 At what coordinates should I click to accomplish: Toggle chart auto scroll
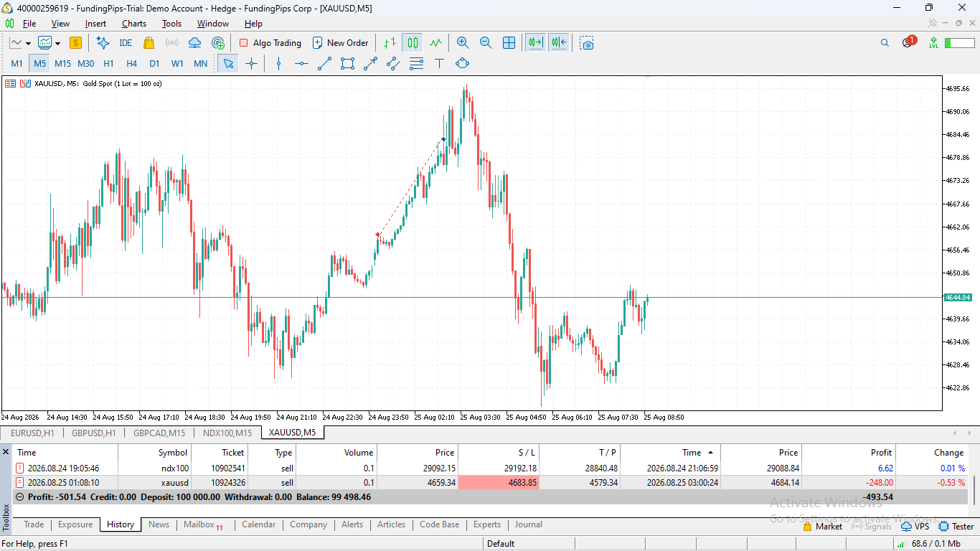[x=535, y=43]
